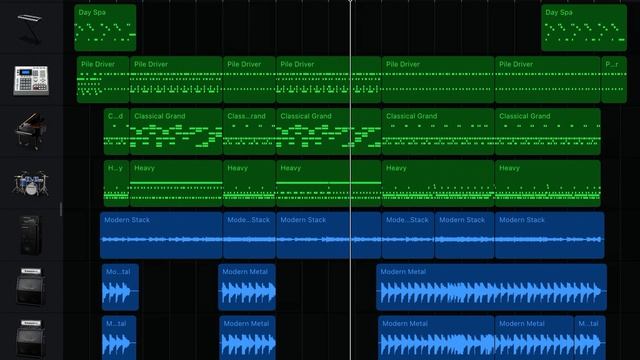Screen dimensions: 640x360
Task: Select the second Pile Driver region
Action: point(176,80)
